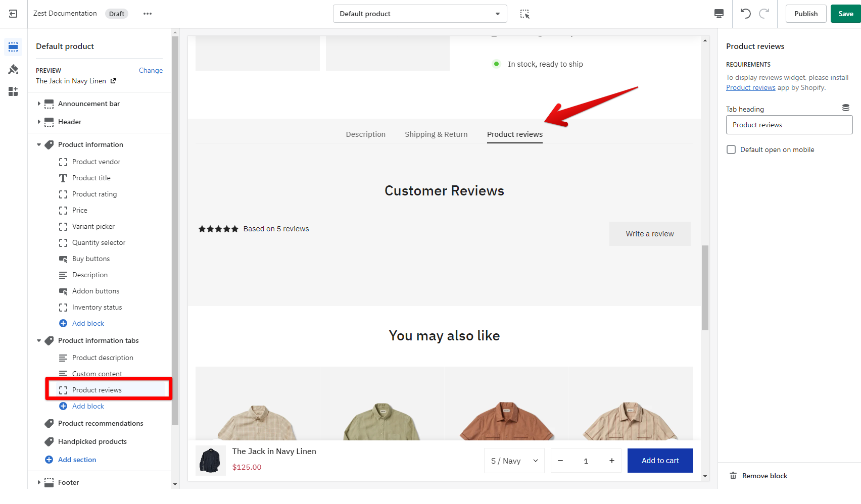Open the Default product template dropdown
The height and width of the screenshot is (504, 861).
pos(420,14)
